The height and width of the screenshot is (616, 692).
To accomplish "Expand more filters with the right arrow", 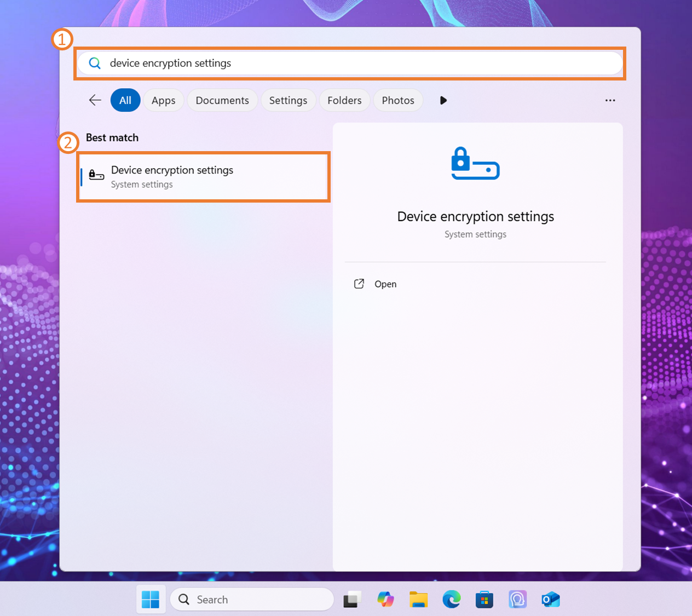I will (x=443, y=100).
